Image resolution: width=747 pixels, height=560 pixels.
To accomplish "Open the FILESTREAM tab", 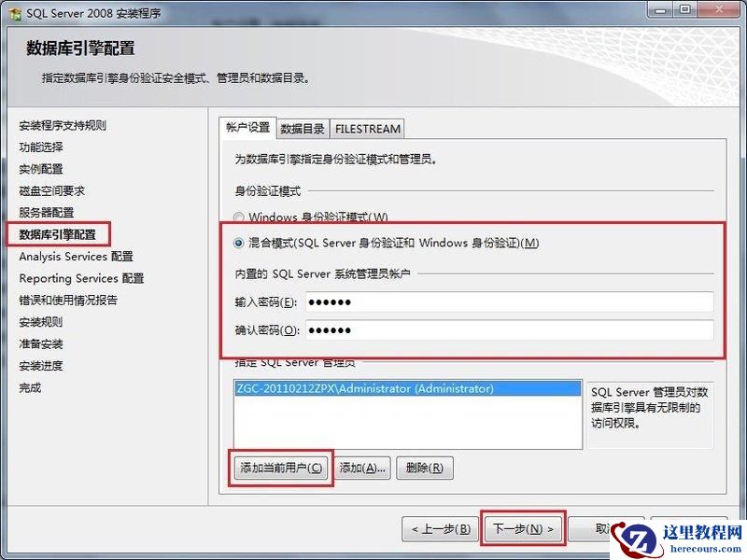I will tap(367, 129).
